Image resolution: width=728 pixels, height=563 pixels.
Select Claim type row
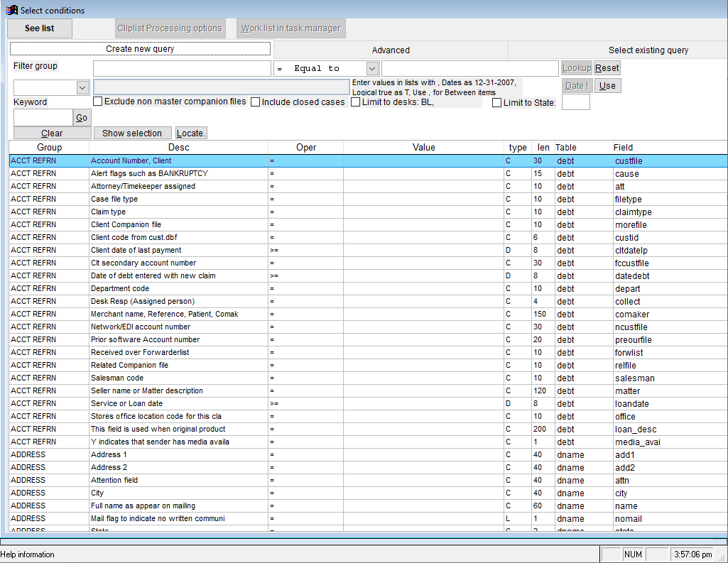[x=368, y=212]
